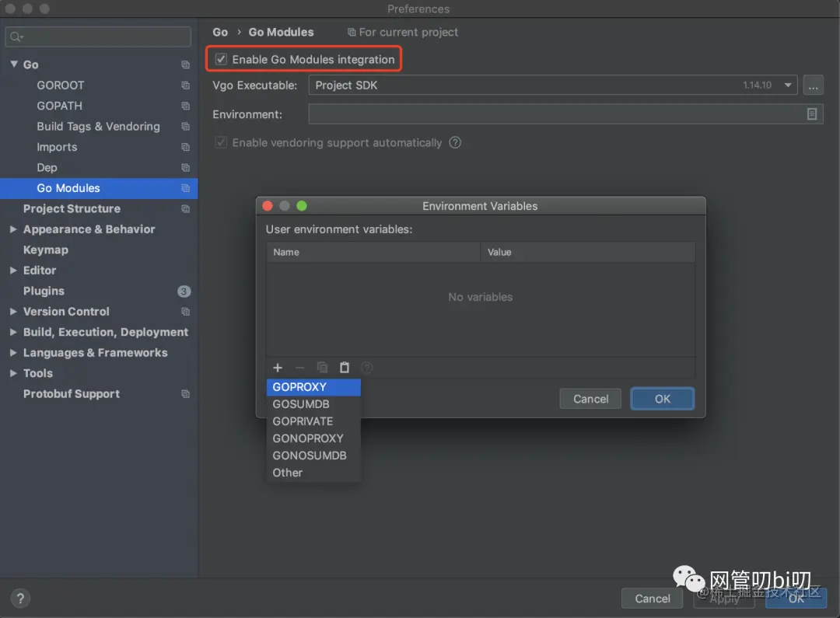Click OK in Environment Variables dialog
Screen dimensions: 840x618
pos(662,399)
